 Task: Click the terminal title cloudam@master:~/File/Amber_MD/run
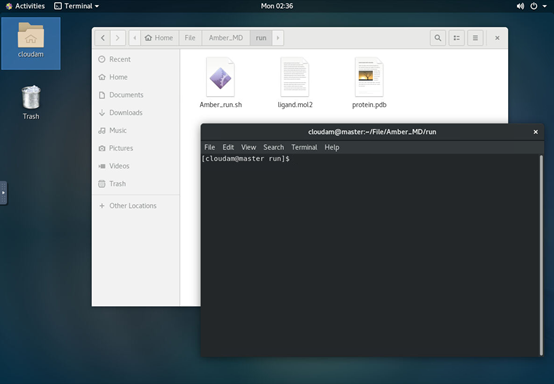[372, 132]
